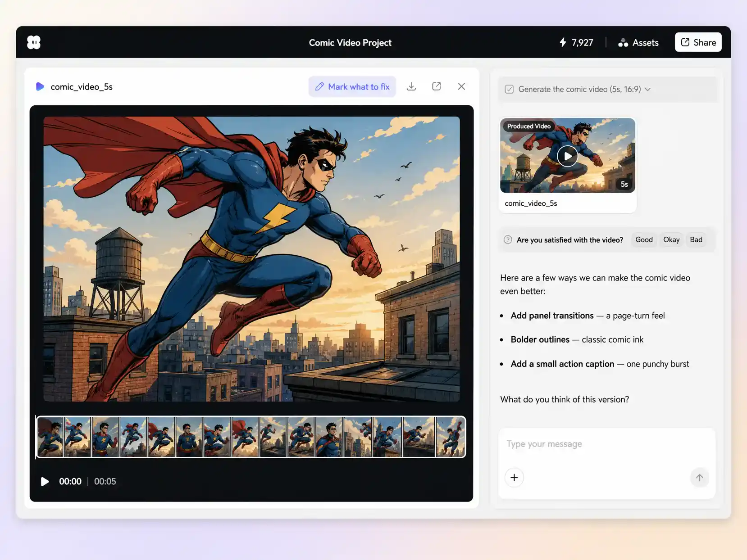Screen dimensions: 747x560
Task: Click the video file type icon beside comic_video_5s
Action: pyautogui.click(x=40, y=86)
